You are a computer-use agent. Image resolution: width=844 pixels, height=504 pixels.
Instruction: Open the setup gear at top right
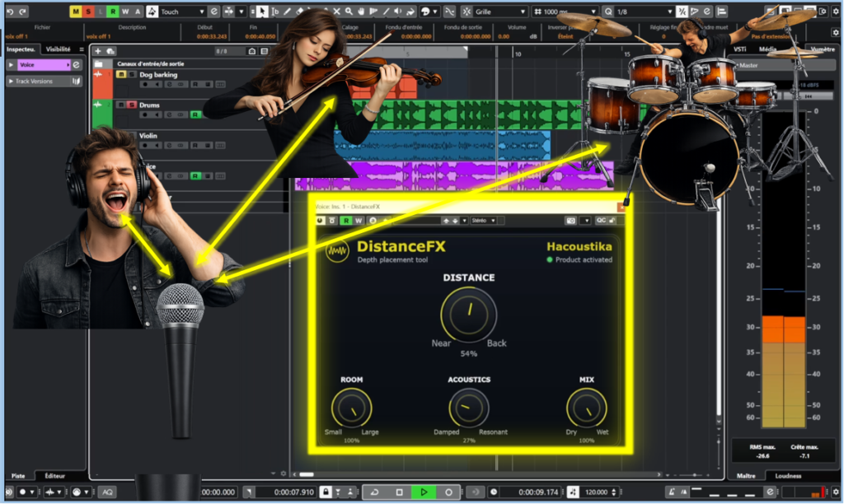(x=836, y=12)
